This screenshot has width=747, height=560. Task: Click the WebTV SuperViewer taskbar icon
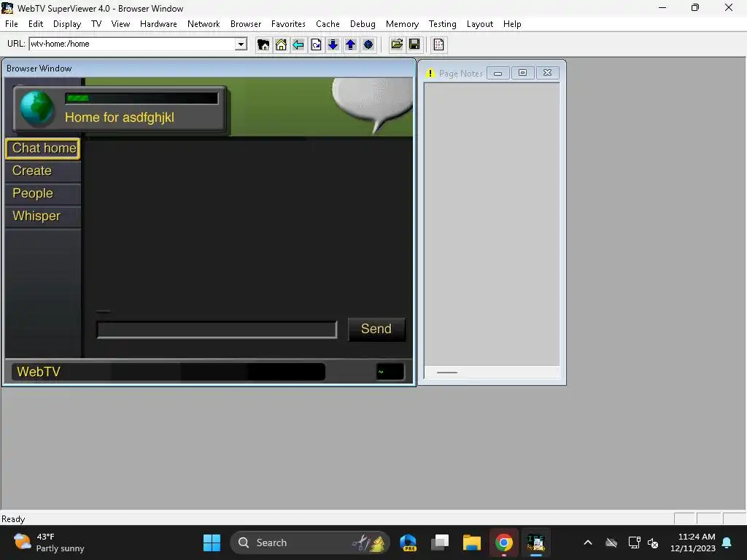pyautogui.click(x=535, y=542)
